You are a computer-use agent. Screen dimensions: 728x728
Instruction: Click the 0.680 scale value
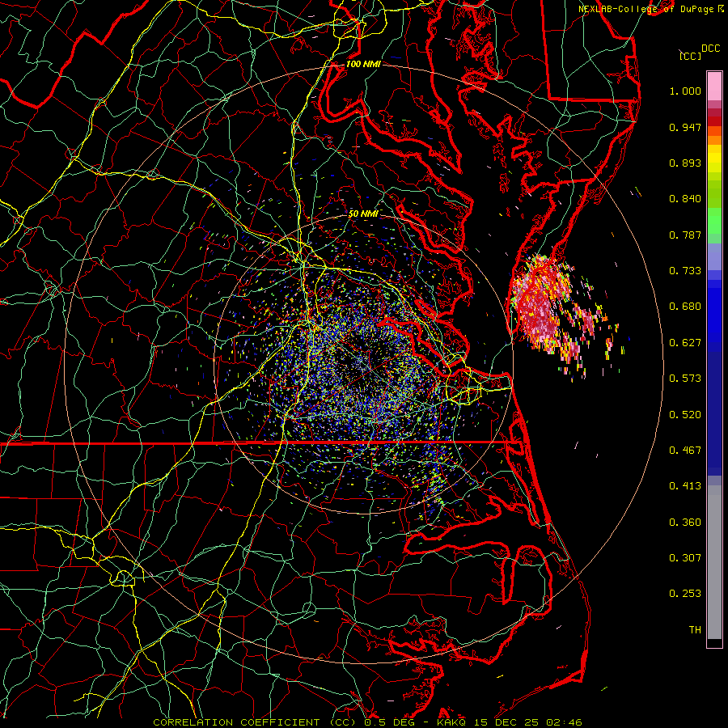[x=685, y=307]
